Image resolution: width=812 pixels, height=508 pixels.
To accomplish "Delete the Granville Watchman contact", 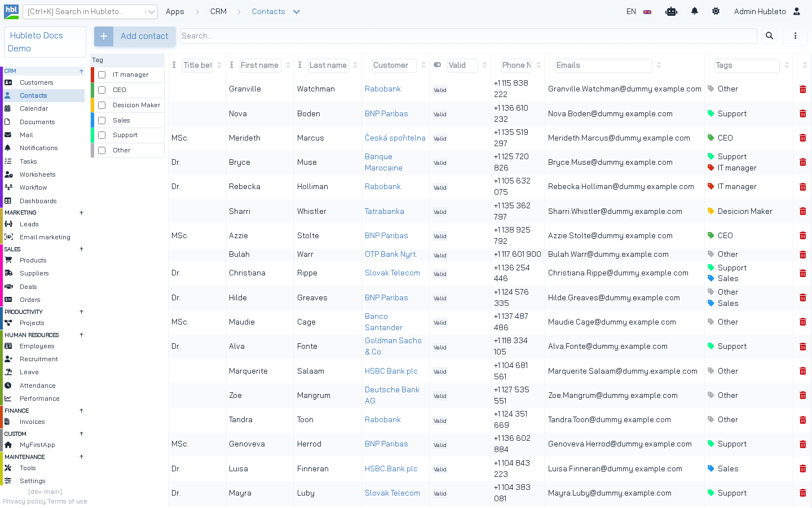I will (803, 89).
